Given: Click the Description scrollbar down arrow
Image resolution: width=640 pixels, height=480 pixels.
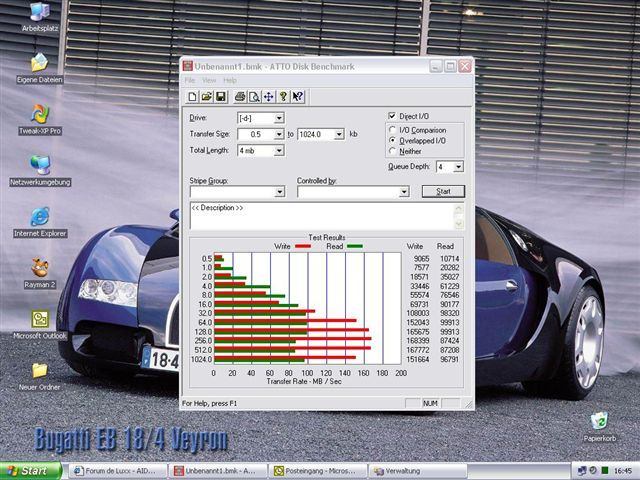Looking at the screenshot, I should point(458,223).
